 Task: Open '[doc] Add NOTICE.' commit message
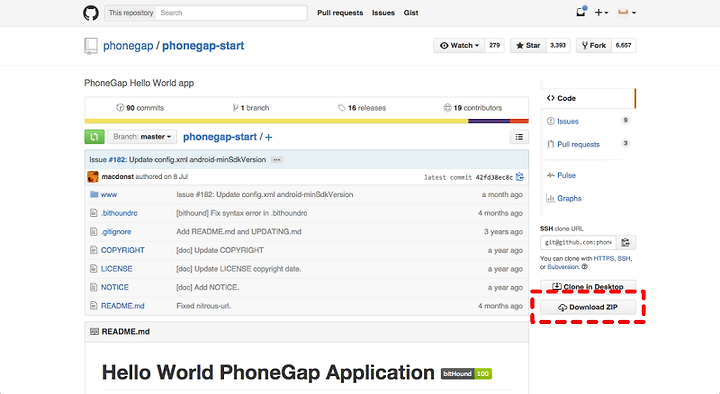click(x=208, y=287)
